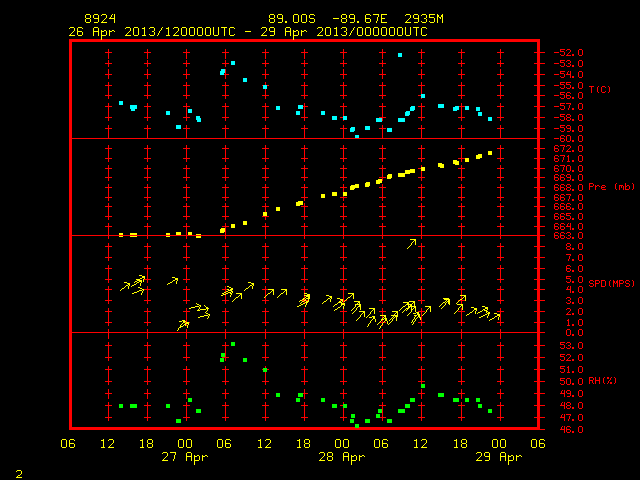Image resolution: width=640 pixels, height=480 pixels.
Task: Click the lone wind arrow near 8.0 MPS
Action: point(411,244)
